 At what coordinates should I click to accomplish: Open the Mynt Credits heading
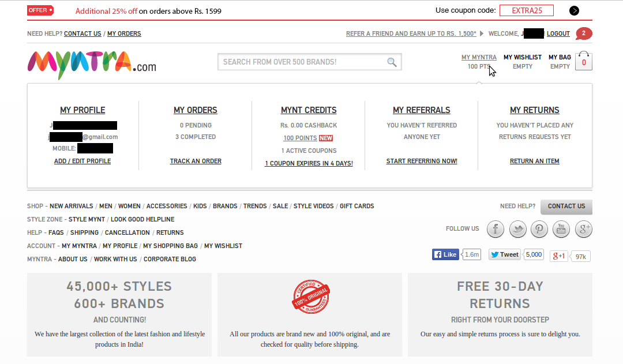pyautogui.click(x=309, y=110)
